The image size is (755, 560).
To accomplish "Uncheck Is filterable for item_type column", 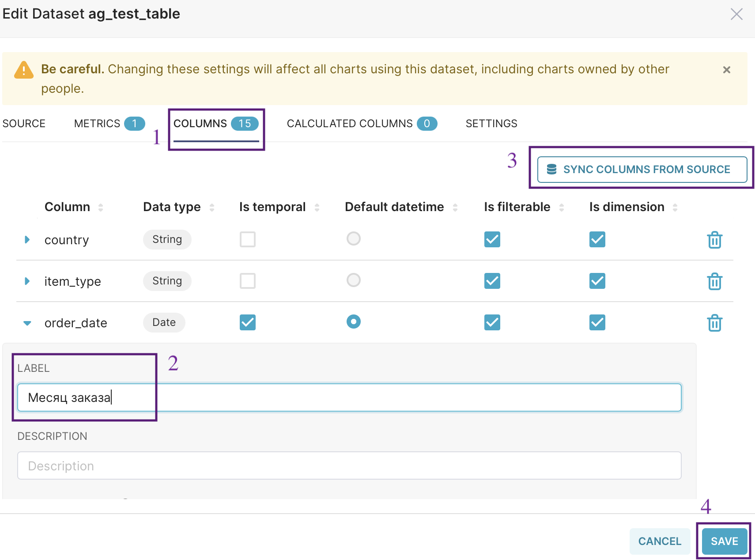I will coord(492,281).
